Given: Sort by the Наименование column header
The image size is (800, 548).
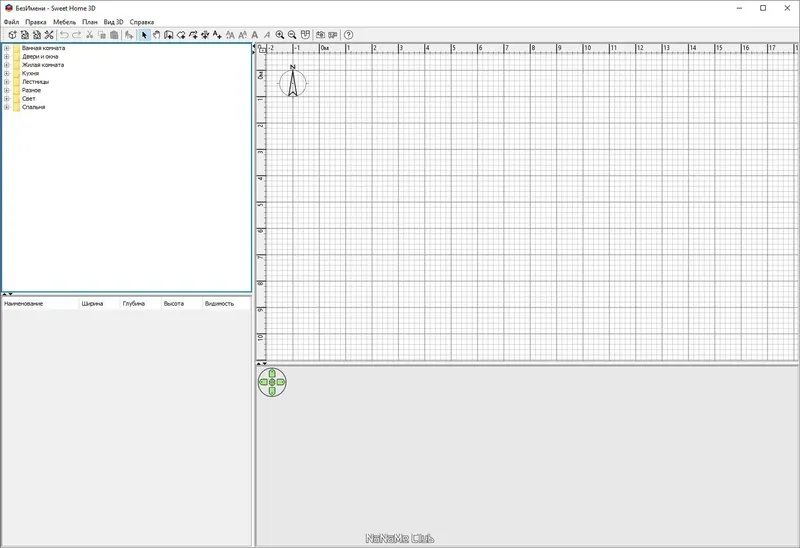Looking at the screenshot, I should click(40, 304).
